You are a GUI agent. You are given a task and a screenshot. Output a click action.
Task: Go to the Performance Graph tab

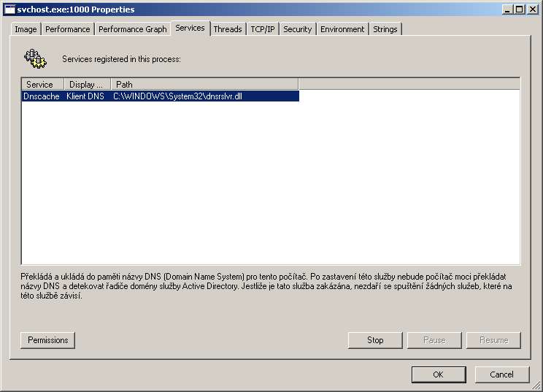(133, 29)
